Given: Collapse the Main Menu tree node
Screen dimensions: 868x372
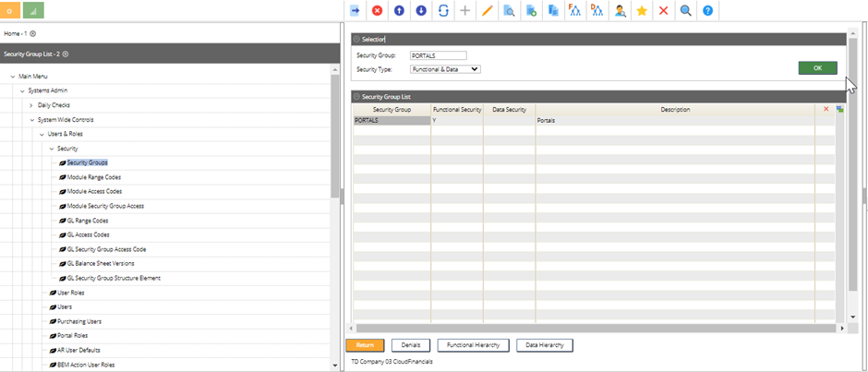Looking at the screenshot, I should [13, 77].
